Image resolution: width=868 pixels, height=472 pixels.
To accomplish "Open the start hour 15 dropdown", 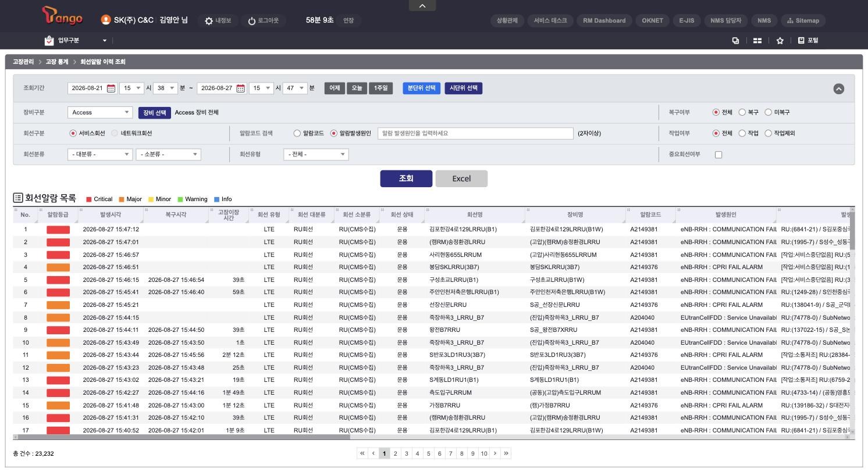I will point(131,88).
